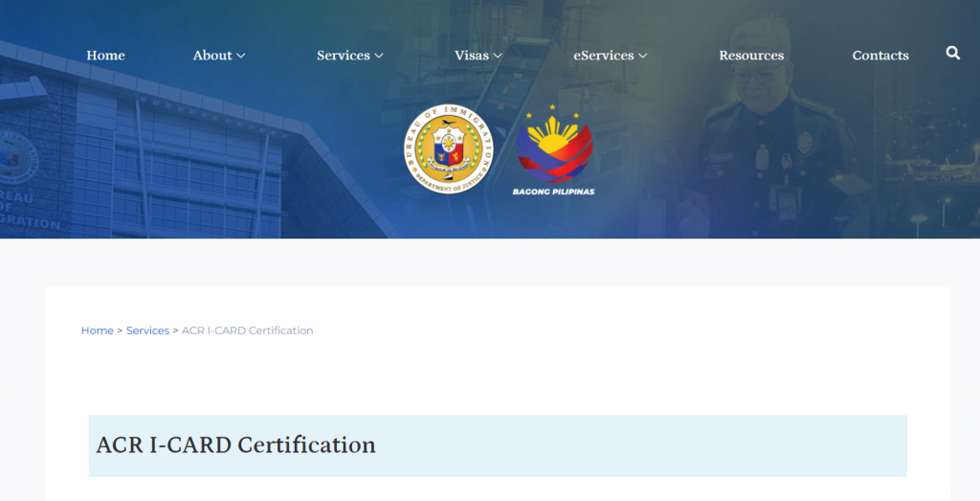Select the About menu label
The width and height of the screenshot is (980, 501).
click(212, 56)
